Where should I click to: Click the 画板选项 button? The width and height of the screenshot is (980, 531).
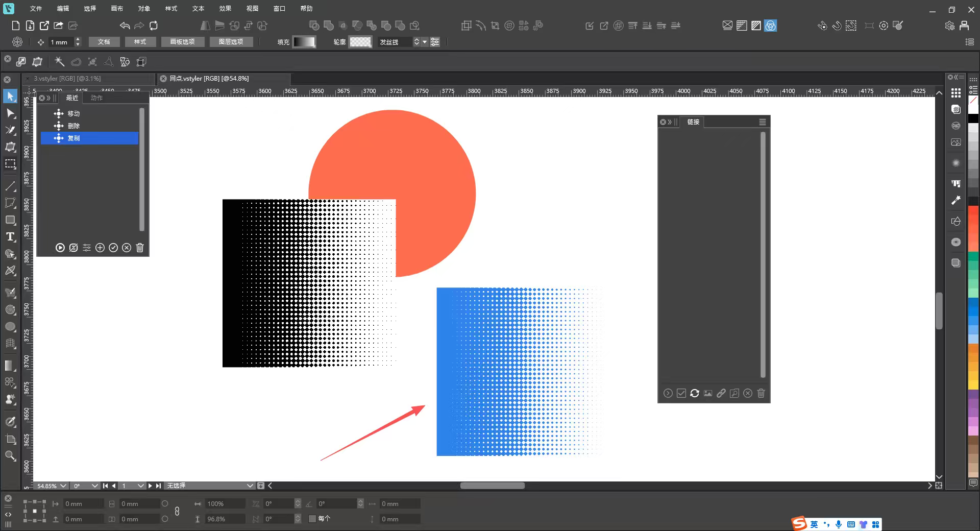pyautogui.click(x=182, y=42)
